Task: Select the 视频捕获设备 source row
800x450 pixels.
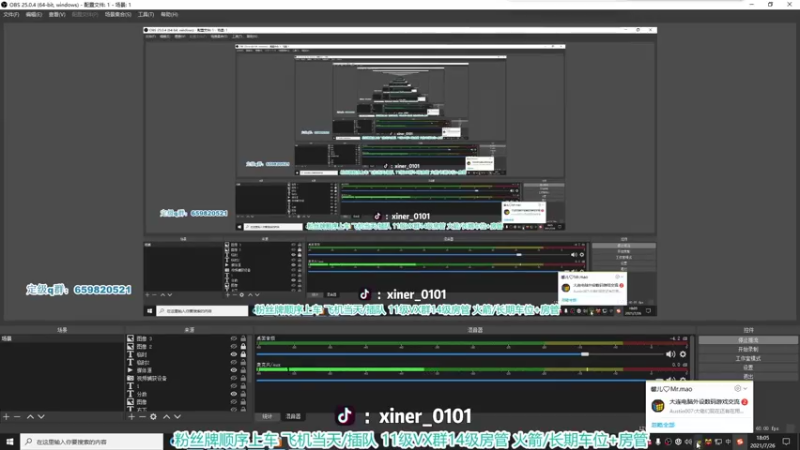Action: click(187, 379)
